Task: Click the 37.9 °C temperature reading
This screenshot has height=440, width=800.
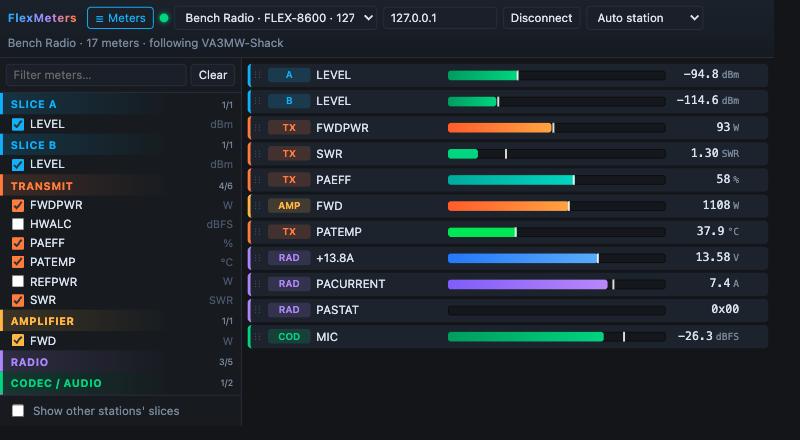Action: 717,231
